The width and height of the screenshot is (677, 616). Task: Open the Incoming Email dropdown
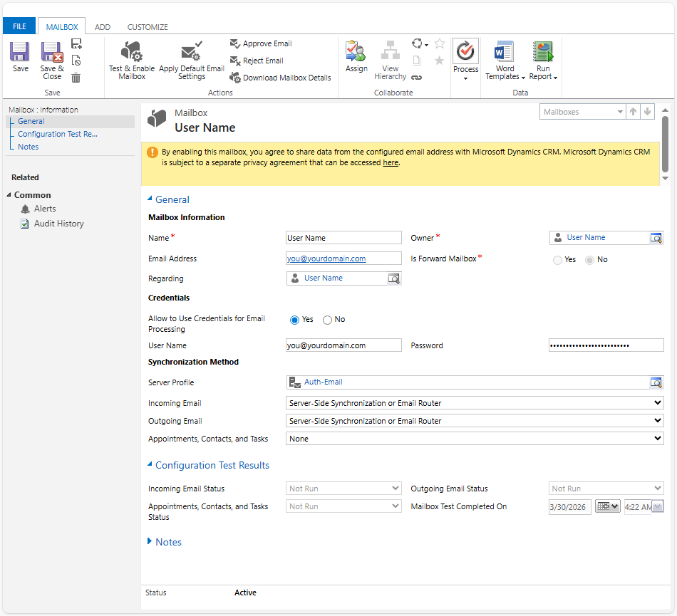point(658,403)
